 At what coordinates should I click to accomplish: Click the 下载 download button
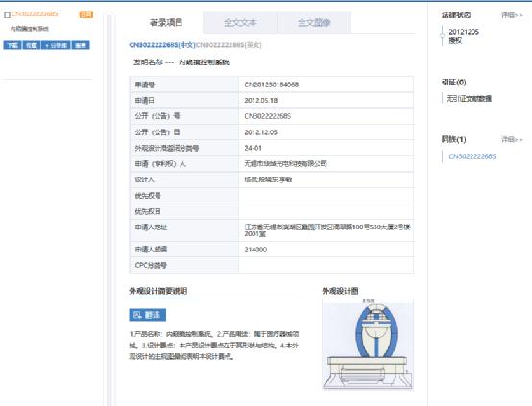tap(12, 45)
